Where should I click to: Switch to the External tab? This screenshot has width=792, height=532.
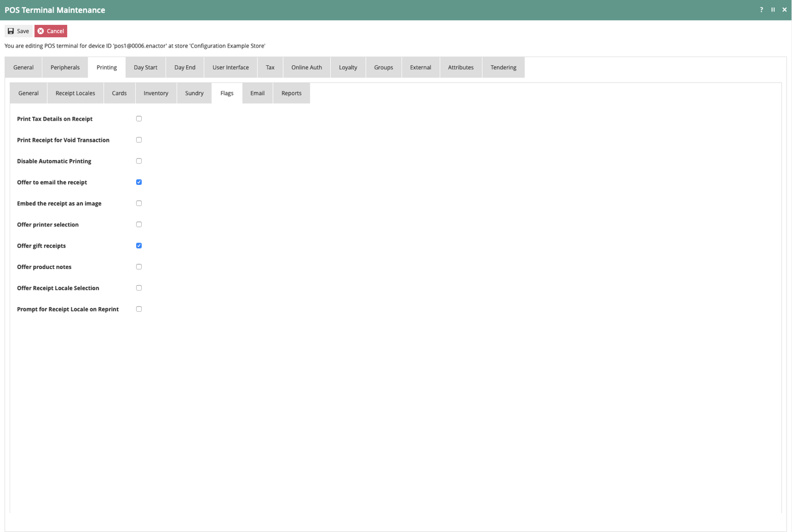420,68
